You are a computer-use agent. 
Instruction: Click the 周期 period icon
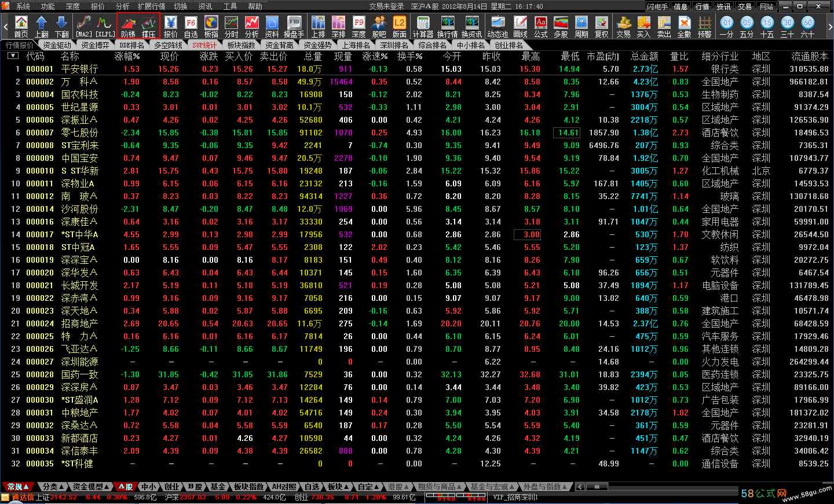(x=581, y=27)
